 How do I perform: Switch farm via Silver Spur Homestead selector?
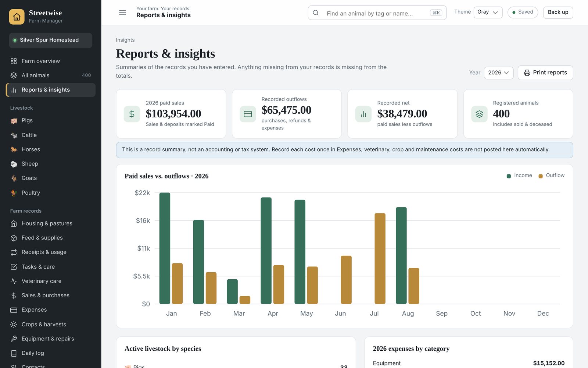coord(51,40)
